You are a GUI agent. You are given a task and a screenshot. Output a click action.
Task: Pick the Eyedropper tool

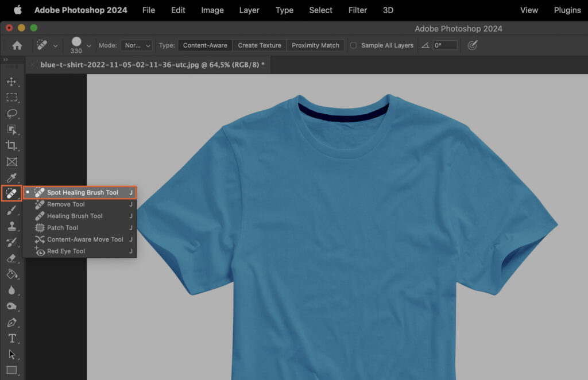coord(11,177)
